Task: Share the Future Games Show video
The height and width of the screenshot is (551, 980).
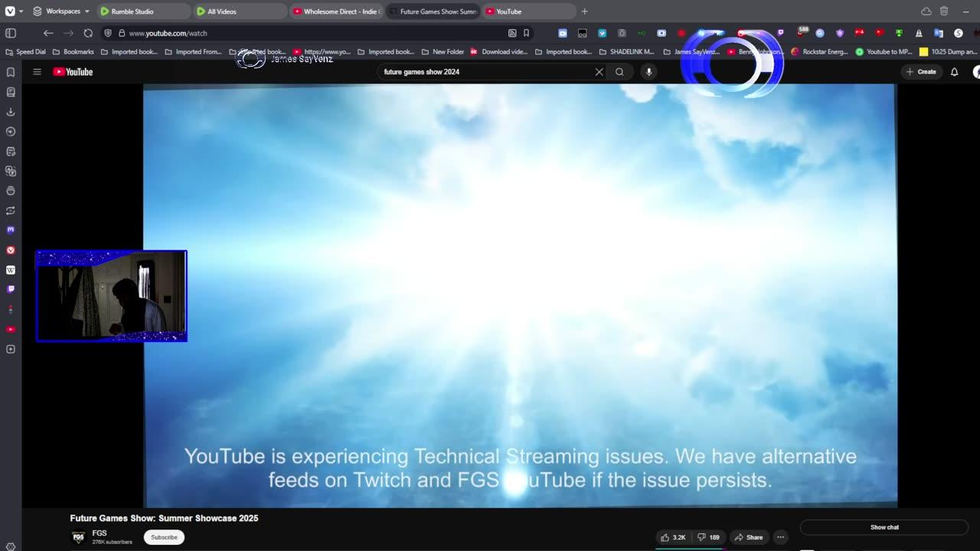Action: click(749, 537)
